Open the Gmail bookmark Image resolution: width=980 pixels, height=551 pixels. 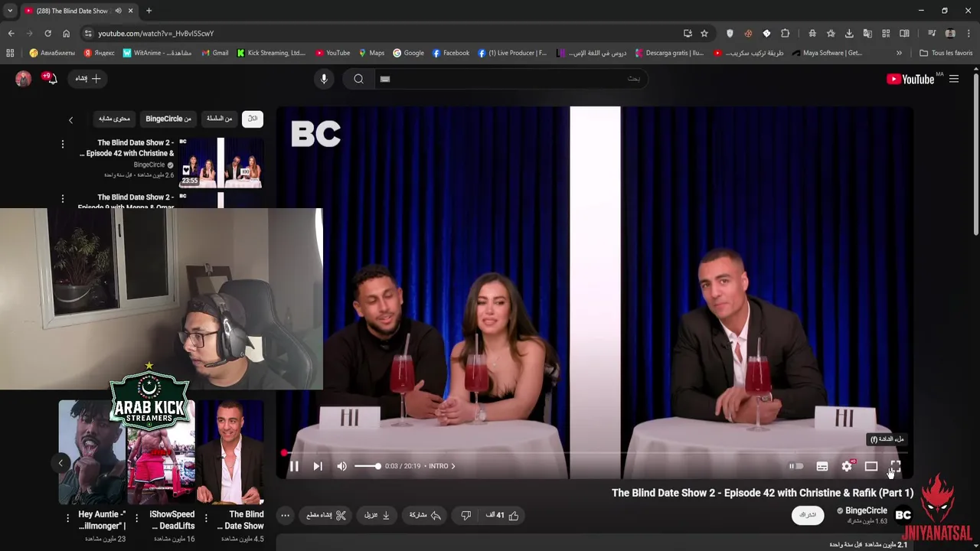point(214,53)
